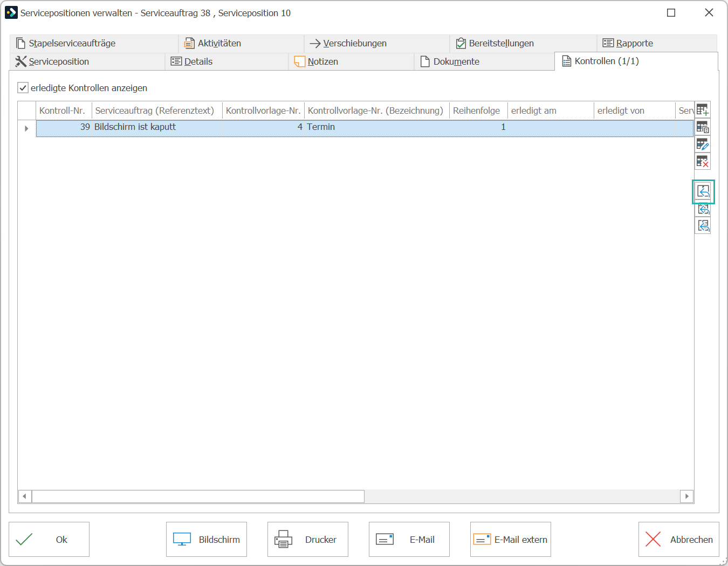Open the Details tab
Screen dimensions: 728x566
226,61
